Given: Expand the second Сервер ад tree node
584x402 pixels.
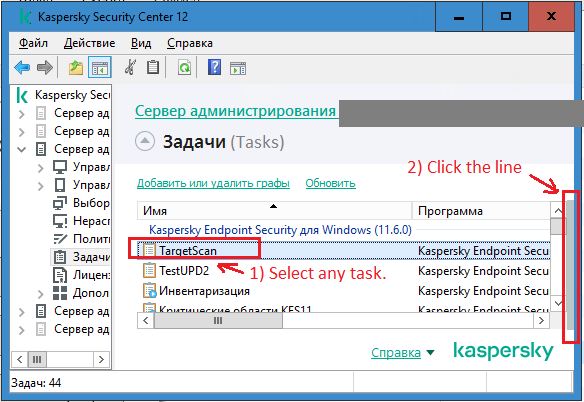Looking at the screenshot, I should tap(22, 132).
